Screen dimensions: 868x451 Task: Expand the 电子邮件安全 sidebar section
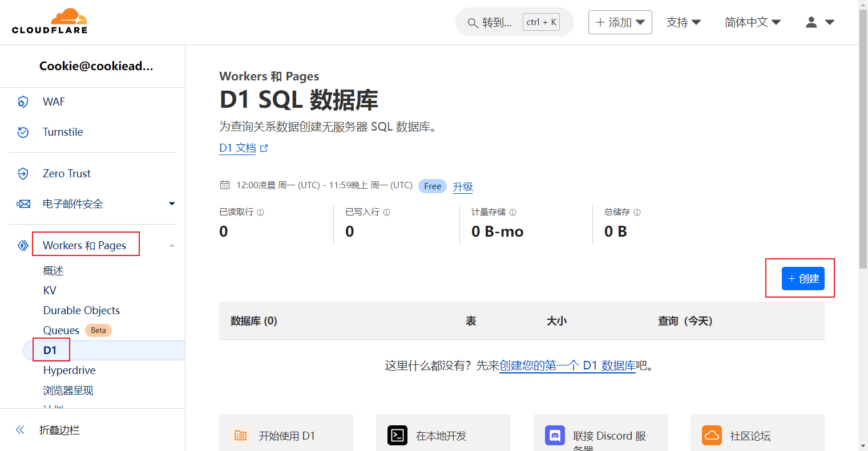click(172, 204)
